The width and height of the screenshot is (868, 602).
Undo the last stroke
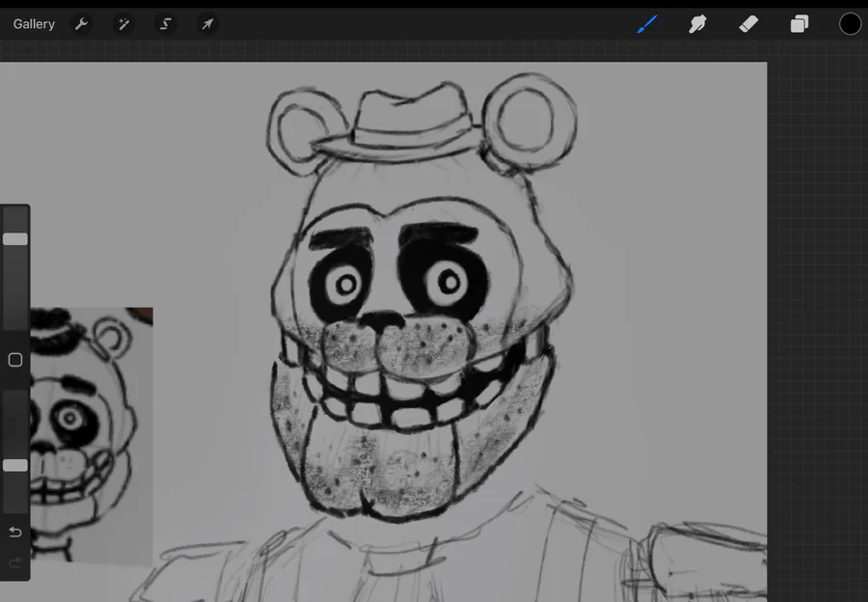click(x=14, y=533)
